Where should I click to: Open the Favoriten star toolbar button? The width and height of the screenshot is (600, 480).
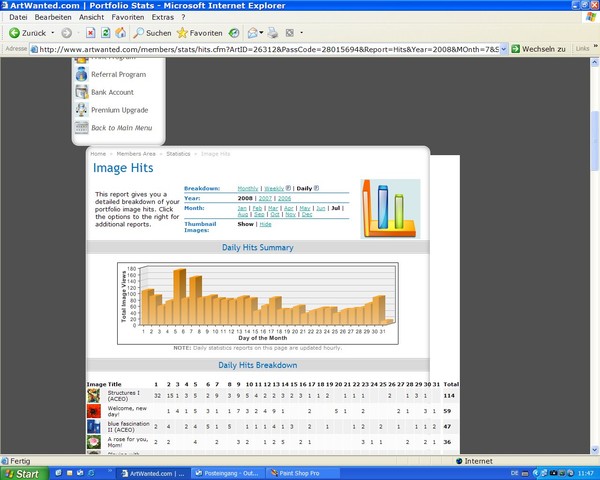tap(200, 33)
